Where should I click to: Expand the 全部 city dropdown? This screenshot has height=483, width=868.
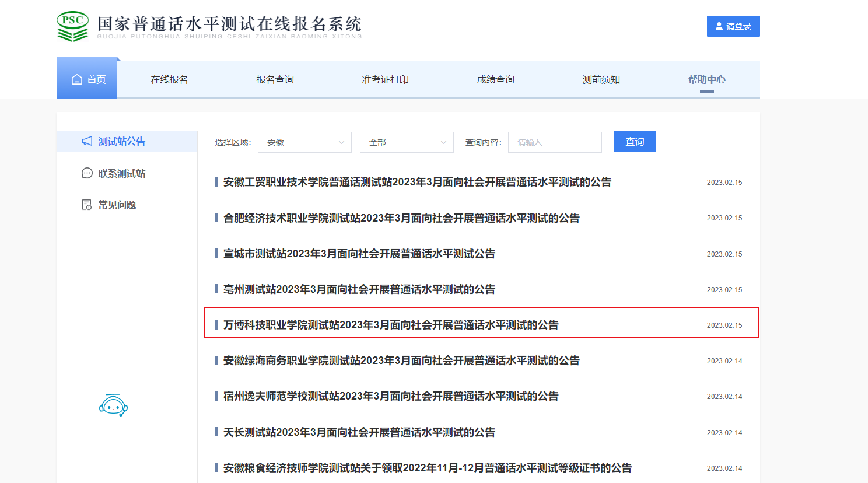[x=407, y=142]
